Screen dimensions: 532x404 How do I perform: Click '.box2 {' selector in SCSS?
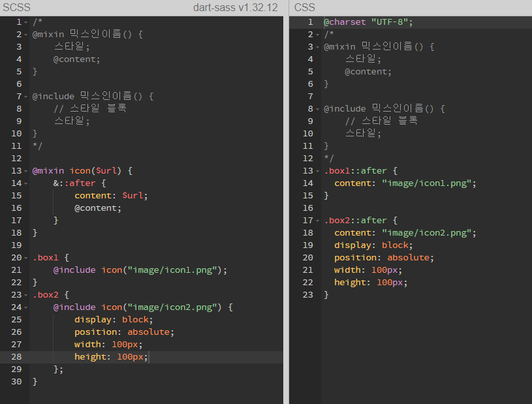click(50, 295)
